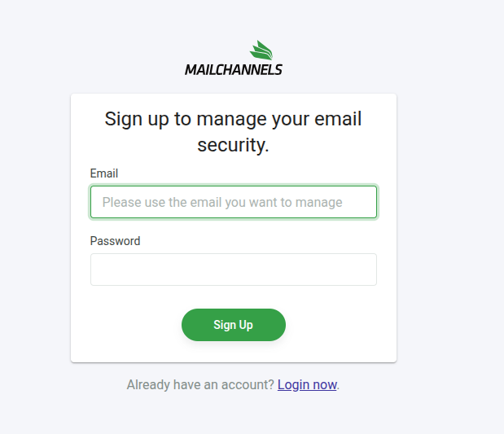504x434 pixels.
Task: Click the 'Sign up to manage' heading line
Action: (x=234, y=119)
